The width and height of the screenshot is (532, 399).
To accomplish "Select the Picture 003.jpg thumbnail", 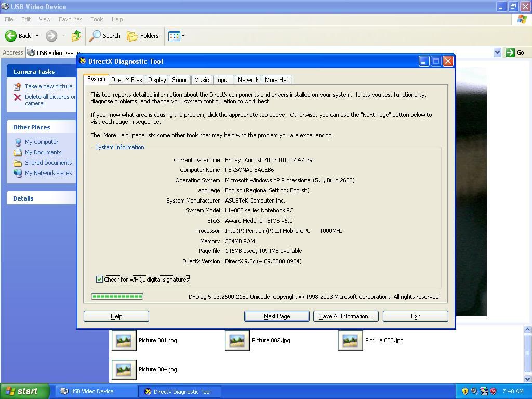I will [x=351, y=340].
